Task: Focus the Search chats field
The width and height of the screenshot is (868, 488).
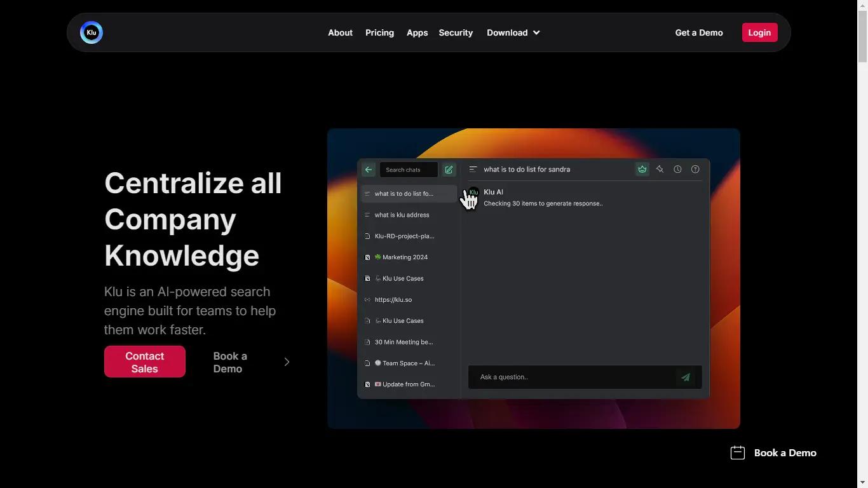Action: coord(409,170)
